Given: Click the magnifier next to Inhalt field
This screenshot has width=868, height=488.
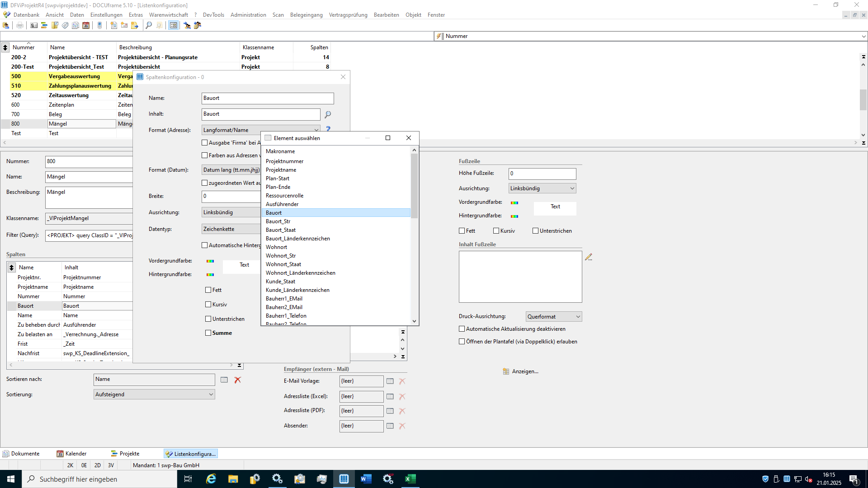Looking at the screenshot, I should pos(328,115).
